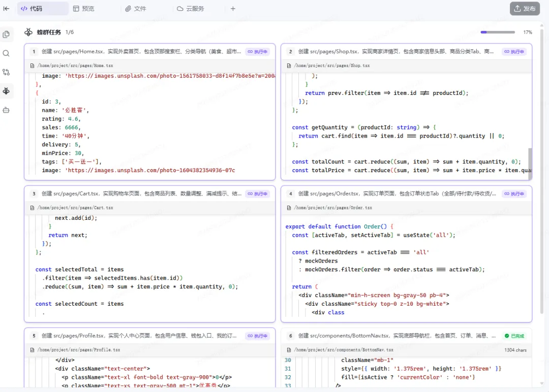The width and height of the screenshot is (549, 392).
Task: Open the 预览 tab
Action: (84, 9)
